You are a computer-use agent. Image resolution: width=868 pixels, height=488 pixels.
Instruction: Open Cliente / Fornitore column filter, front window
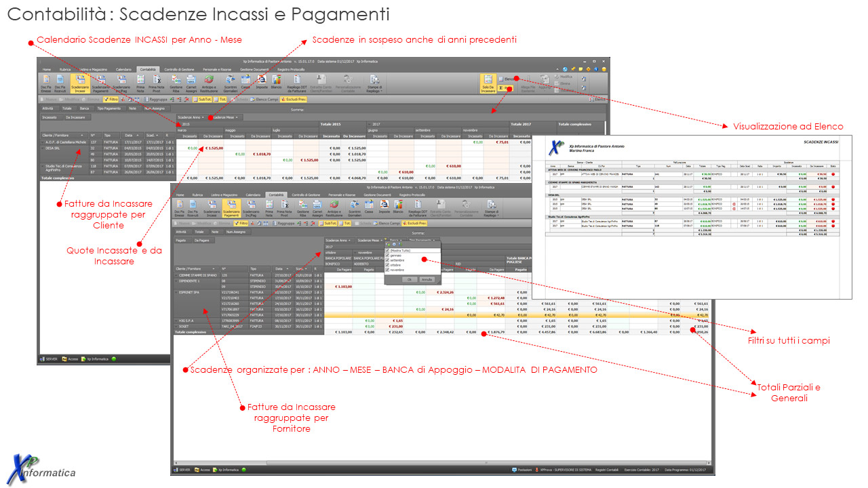(214, 269)
